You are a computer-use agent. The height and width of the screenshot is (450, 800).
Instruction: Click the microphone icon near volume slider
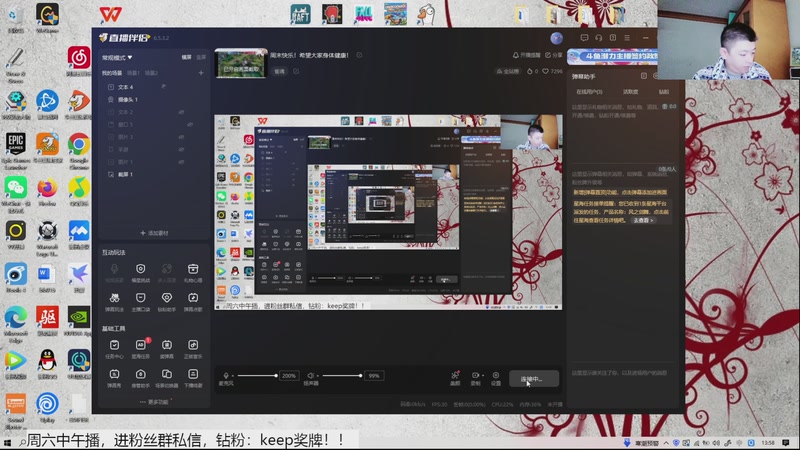click(226, 376)
